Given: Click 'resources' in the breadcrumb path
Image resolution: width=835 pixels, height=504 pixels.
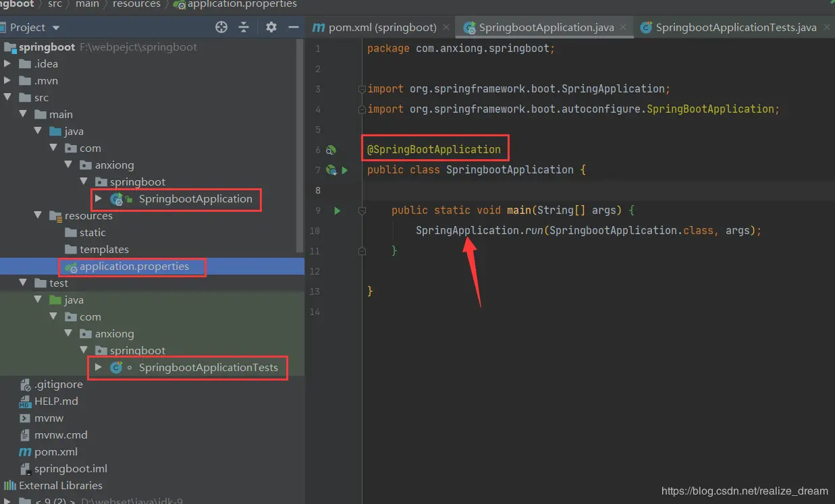Looking at the screenshot, I should 138,4.
